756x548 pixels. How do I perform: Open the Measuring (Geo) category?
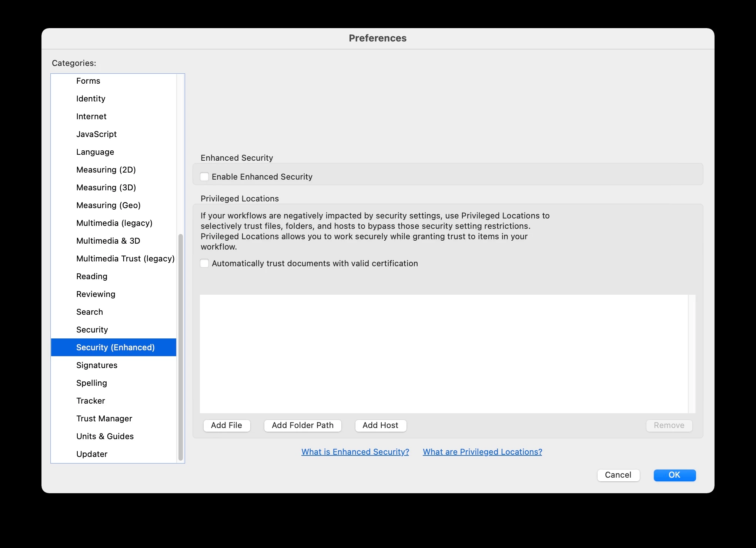tap(108, 205)
